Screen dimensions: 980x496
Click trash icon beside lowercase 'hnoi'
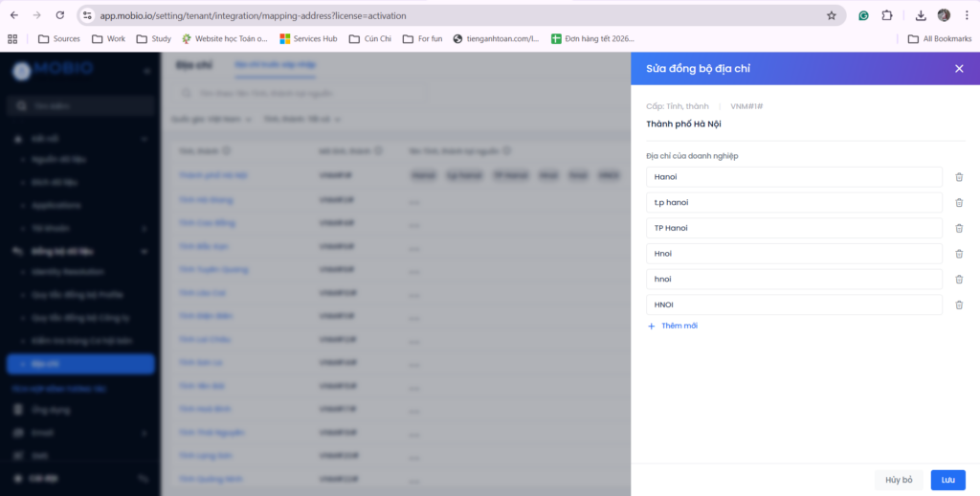click(x=959, y=279)
